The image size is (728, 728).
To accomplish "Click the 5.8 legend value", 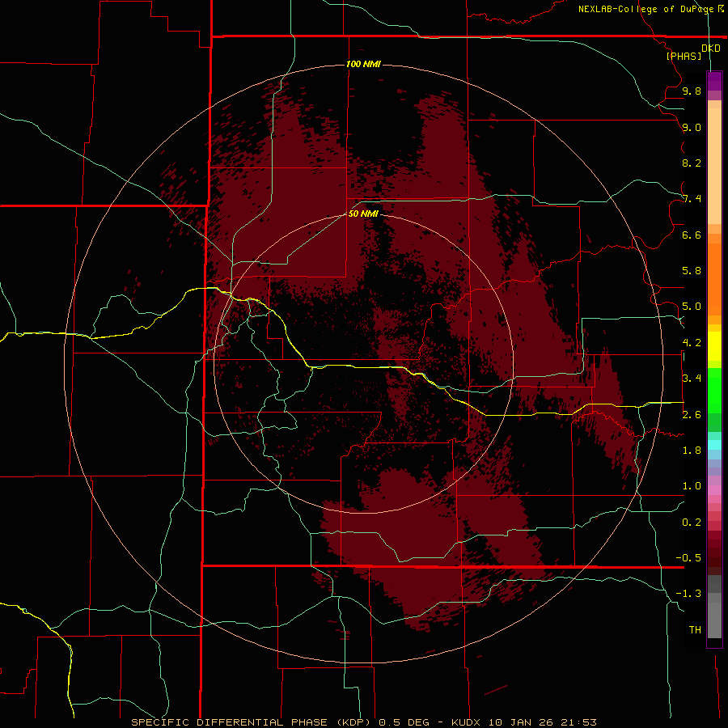I will (x=692, y=271).
